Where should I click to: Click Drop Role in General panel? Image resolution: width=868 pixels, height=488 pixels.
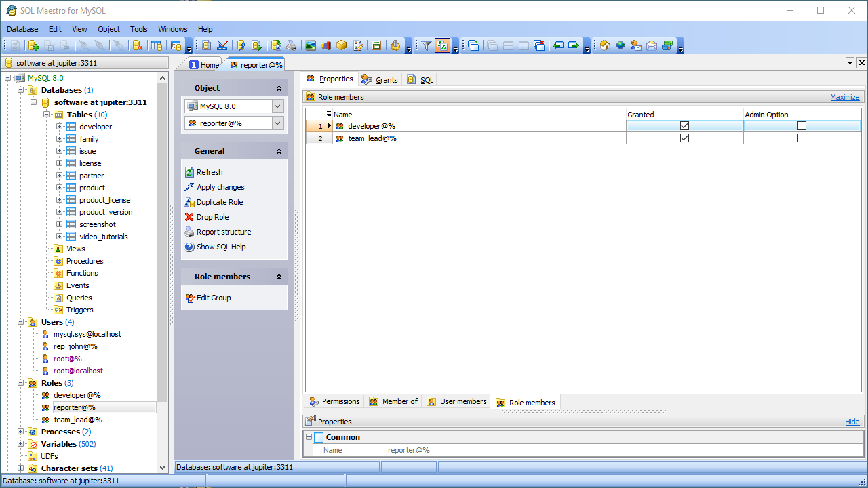pyautogui.click(x=212, y=217)
